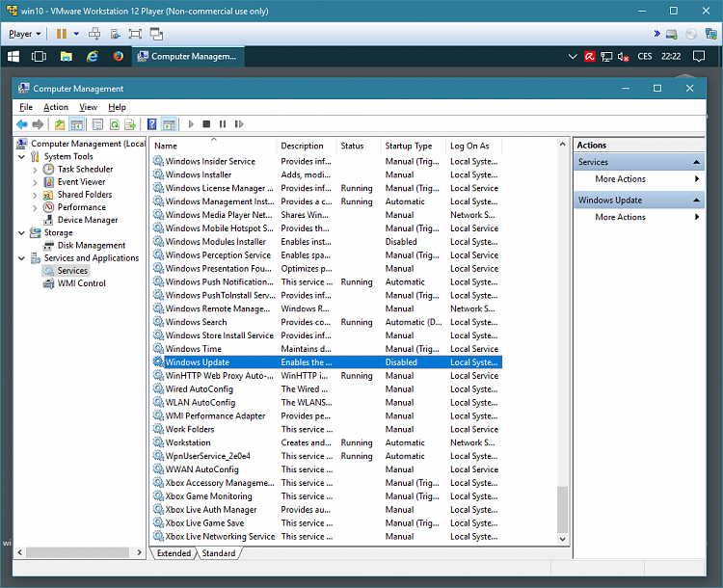
Task: Sort by Status column header
Action: pos(359,146)
